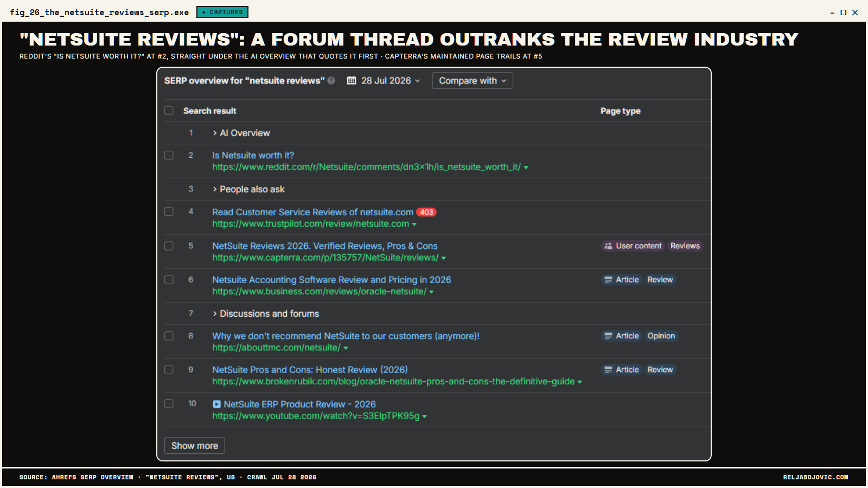The width and height of the screenshot is (868, 488).
Task: Check the box for brokenrubik.com result row 9
Action: pyautogui.click(x=169, y=370)
